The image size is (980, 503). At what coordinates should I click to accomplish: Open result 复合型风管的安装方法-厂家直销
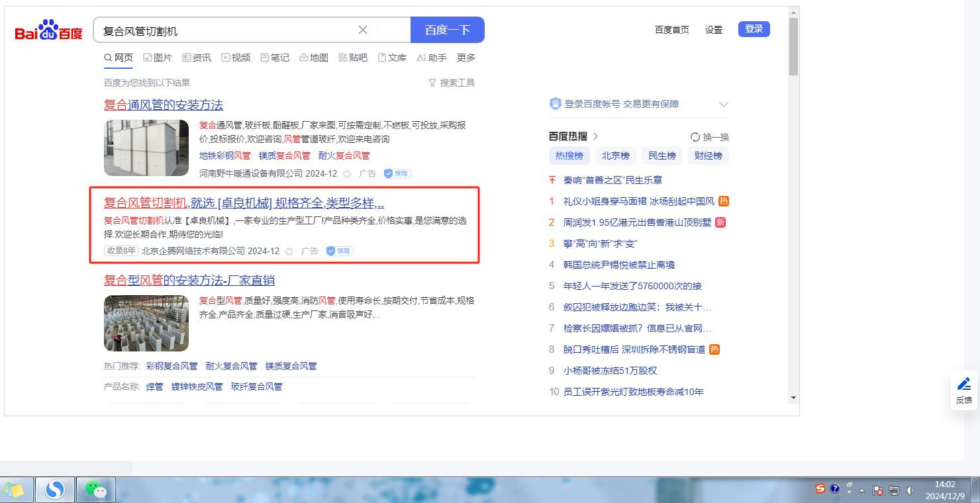(x=189, y=281)
